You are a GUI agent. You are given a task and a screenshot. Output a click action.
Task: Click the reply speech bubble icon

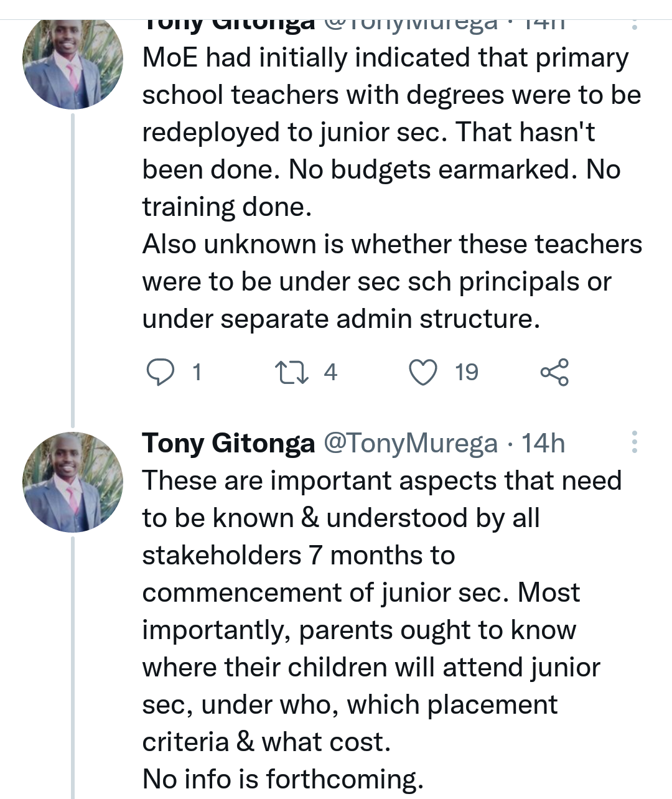point(160,373)
